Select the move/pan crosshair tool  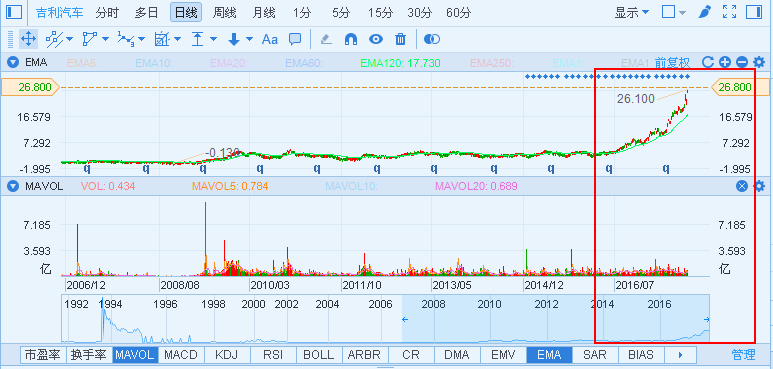coord(28,39)
